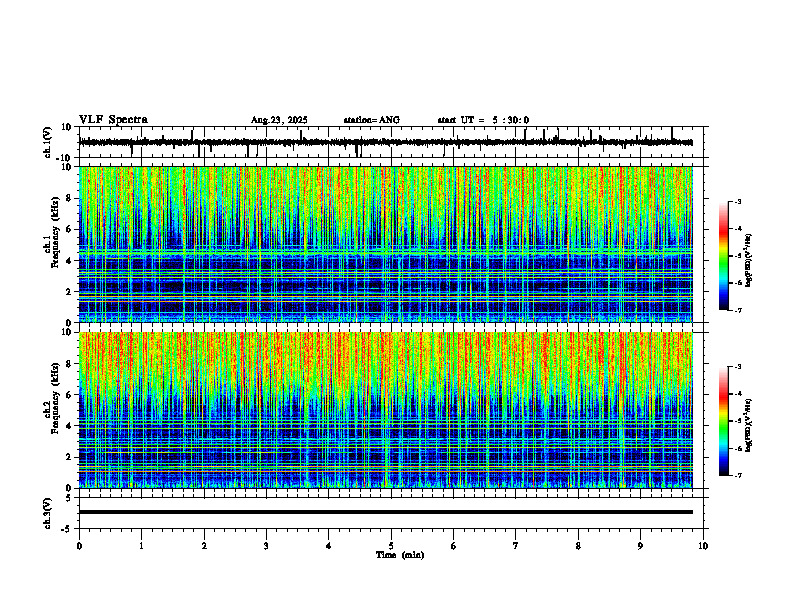Click the time axis tick label 7

[x=516, y=546]
